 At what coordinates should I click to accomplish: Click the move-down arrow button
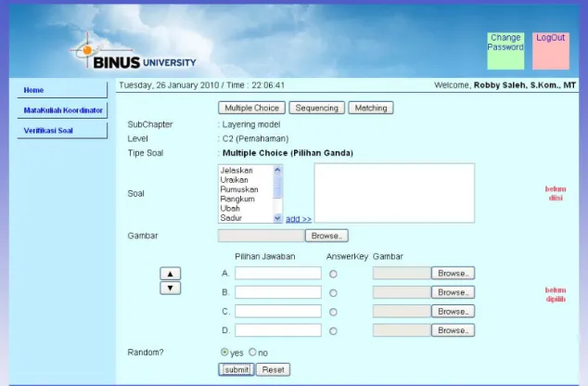click(171, 288)
